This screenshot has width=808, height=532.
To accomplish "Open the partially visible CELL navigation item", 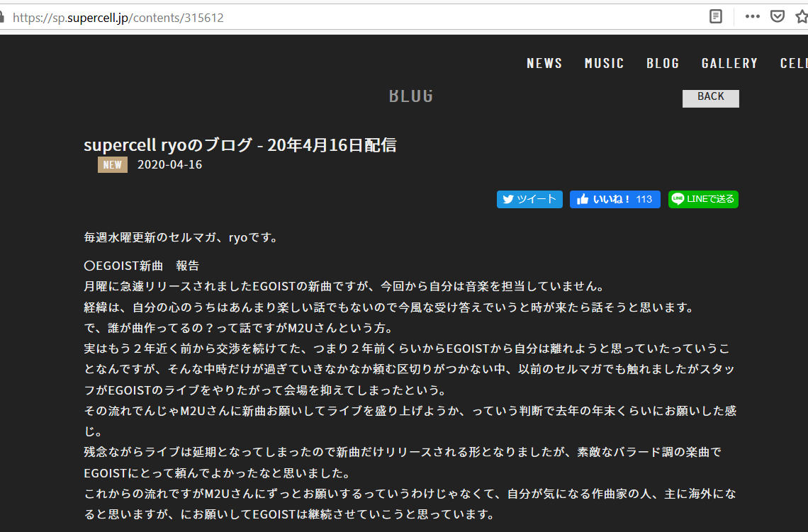I will point(794,63).
